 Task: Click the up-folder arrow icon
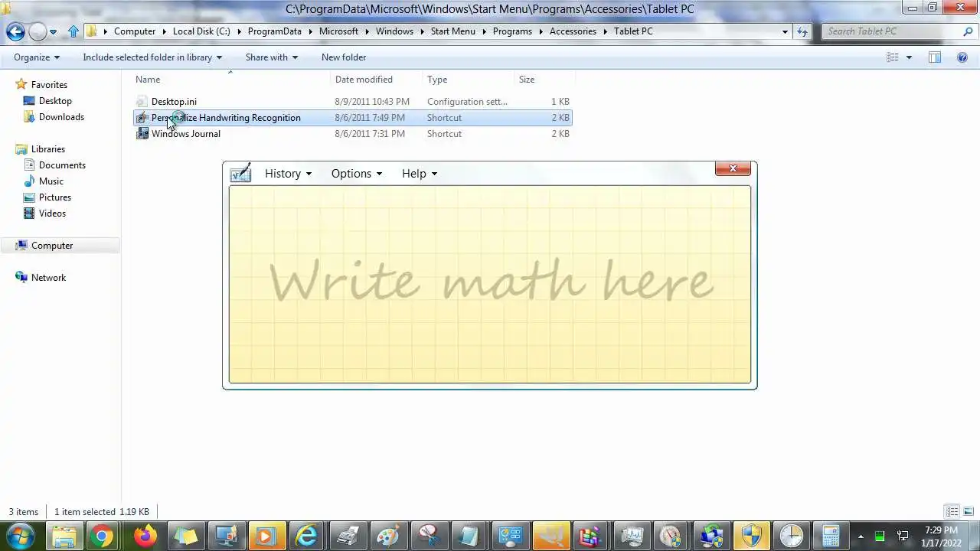coord(73,31)
